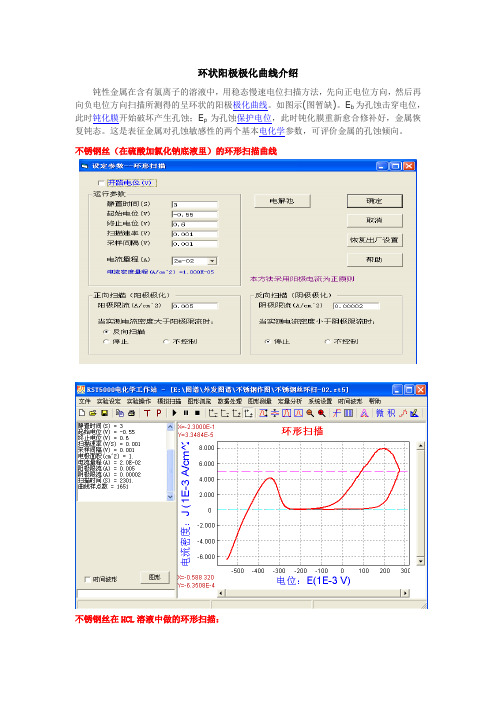The height and width of the screenshot is (702, 496).
Task: Toggle the 开路电位(V) checkbox
Action: 101,183
